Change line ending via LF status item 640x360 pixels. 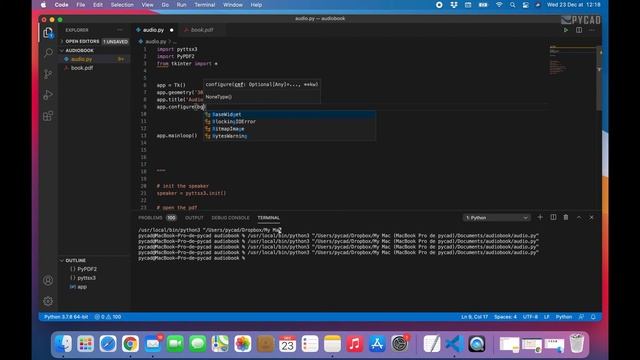tap(547, 317)
